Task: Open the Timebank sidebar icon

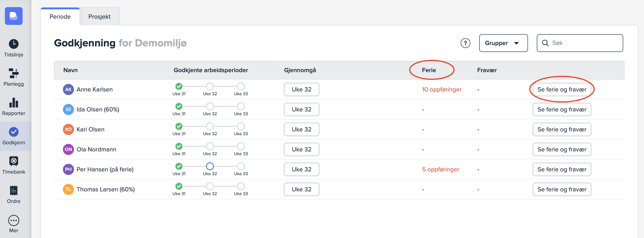Action: 14,161
